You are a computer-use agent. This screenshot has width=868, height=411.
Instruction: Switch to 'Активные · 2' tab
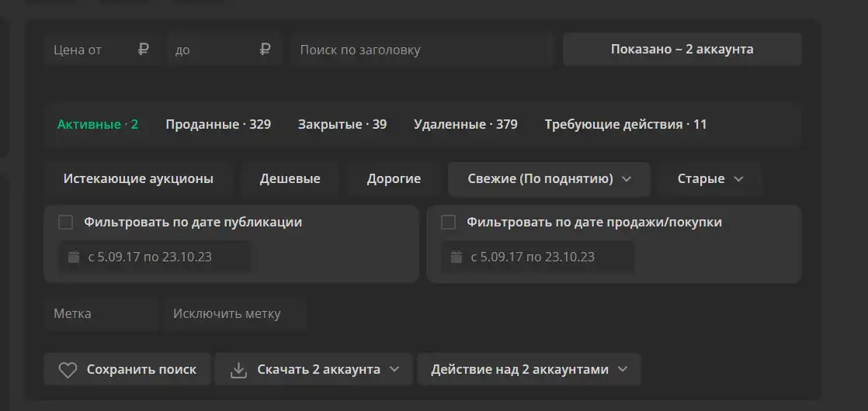98,124
